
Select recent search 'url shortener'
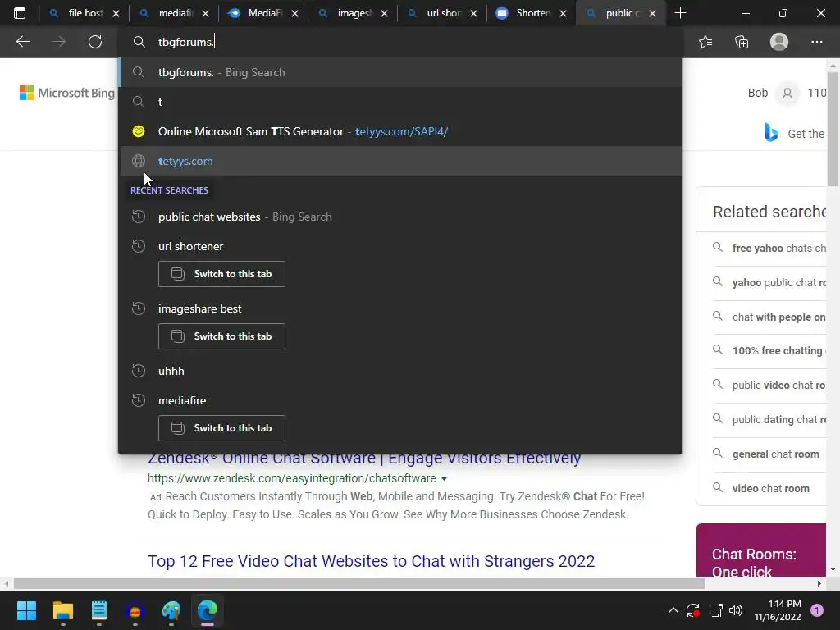coord(400,246)
